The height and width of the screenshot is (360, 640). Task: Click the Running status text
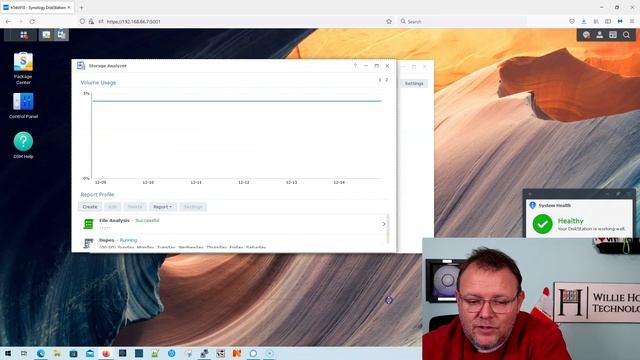click(x=128, y=240)
